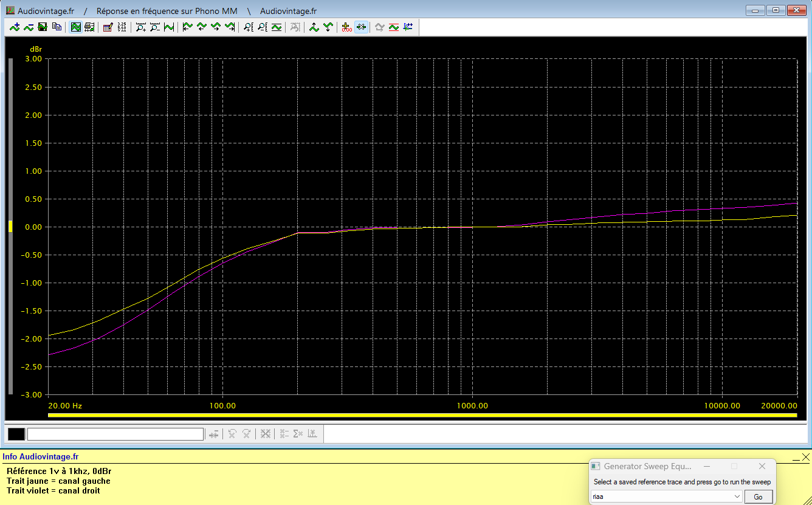Click the add trace icon with green plus
The image size is (812, 505).
(15, 27)
